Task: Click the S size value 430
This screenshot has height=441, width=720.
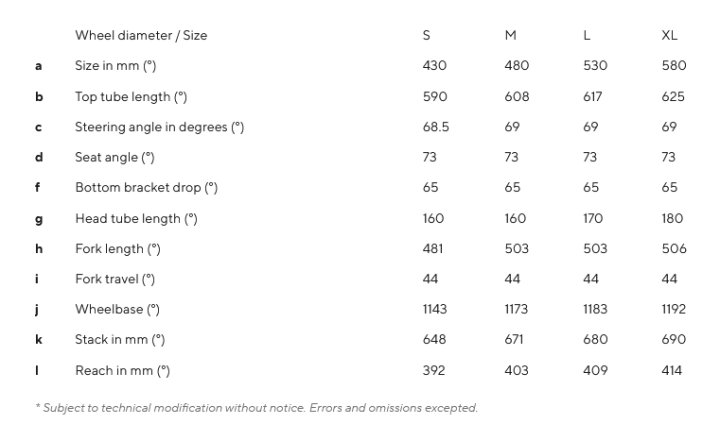Action: [434, 66]
